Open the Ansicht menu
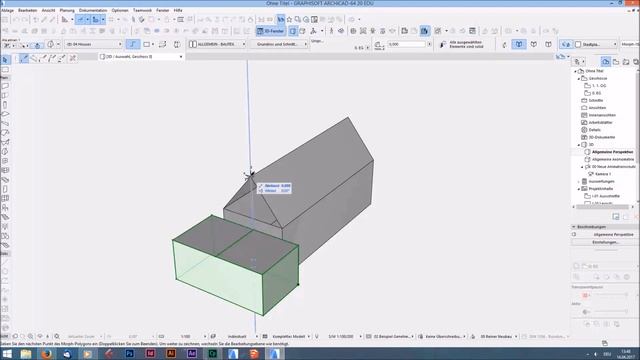The width and height of the screenshot is (640, 360). click(48, 10)
